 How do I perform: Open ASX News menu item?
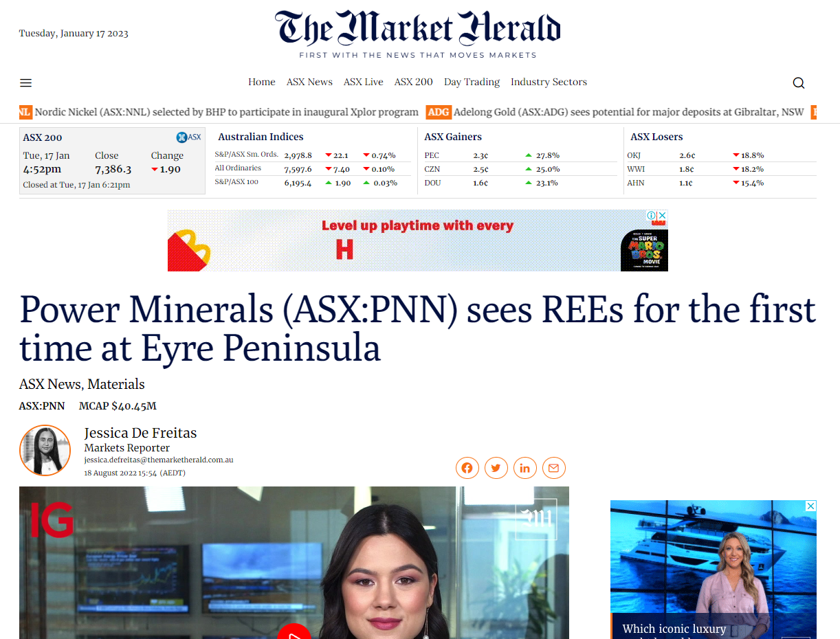coord(309,82)
